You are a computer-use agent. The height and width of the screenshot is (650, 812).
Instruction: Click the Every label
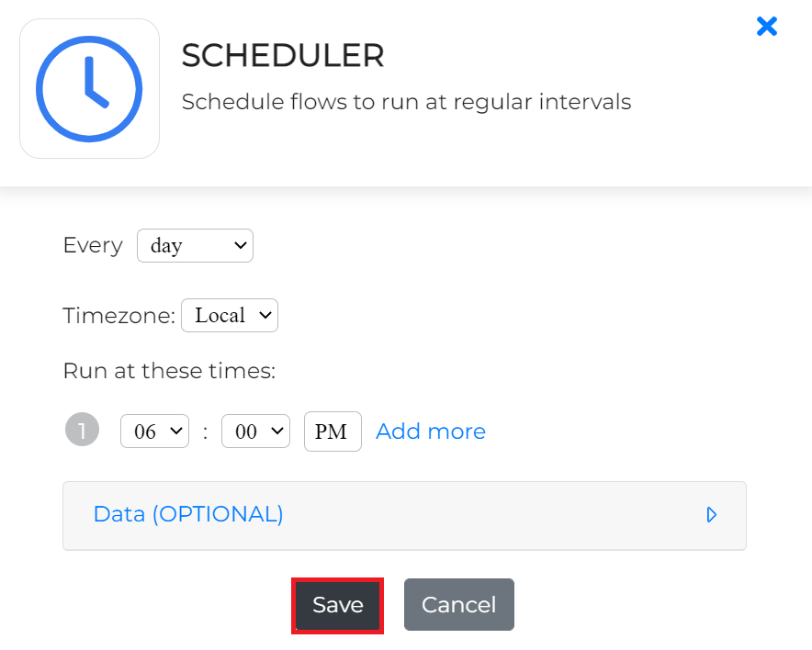point(92,245)
